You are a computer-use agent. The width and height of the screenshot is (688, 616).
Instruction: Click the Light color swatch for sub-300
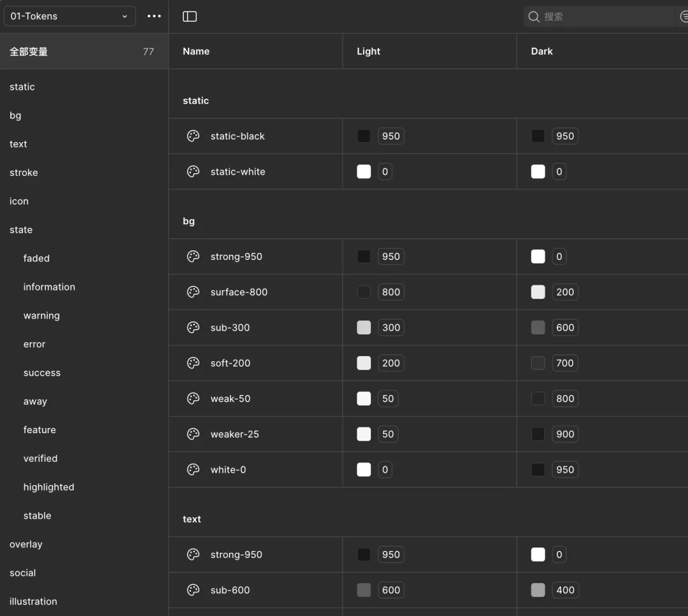(364, 327)
